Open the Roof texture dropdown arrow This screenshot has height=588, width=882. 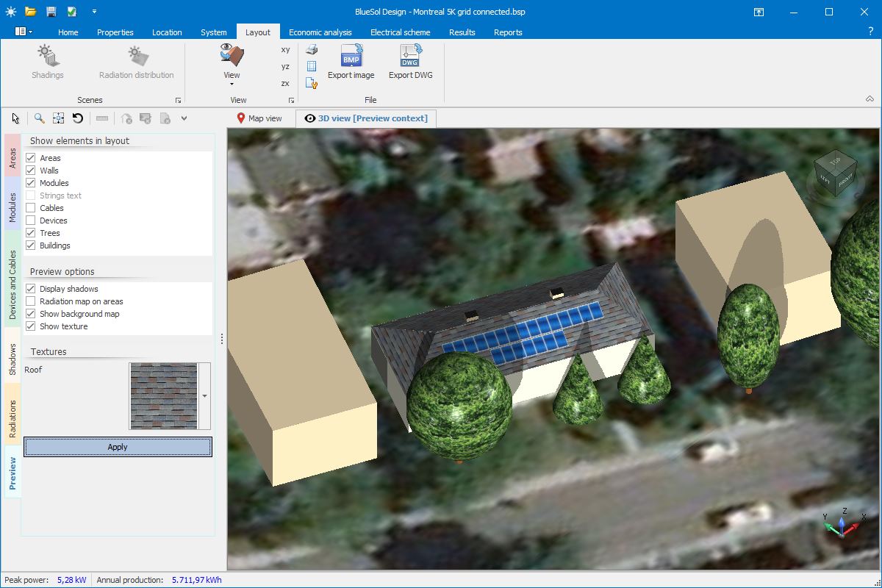point(204,396)
